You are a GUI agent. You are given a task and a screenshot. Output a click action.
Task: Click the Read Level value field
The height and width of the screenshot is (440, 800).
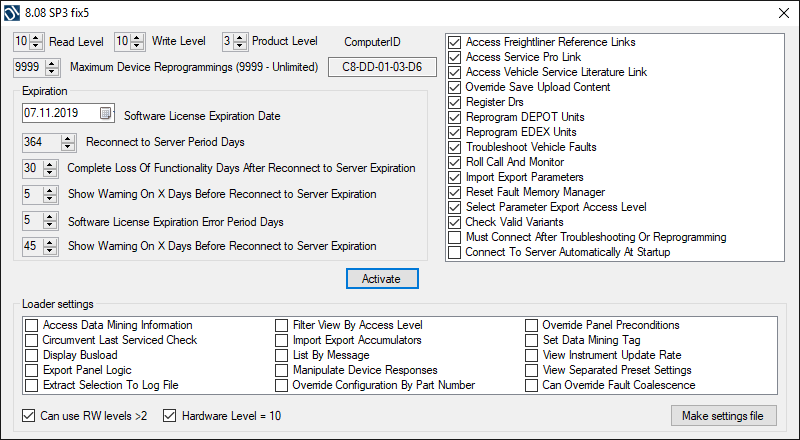(22, 41)
